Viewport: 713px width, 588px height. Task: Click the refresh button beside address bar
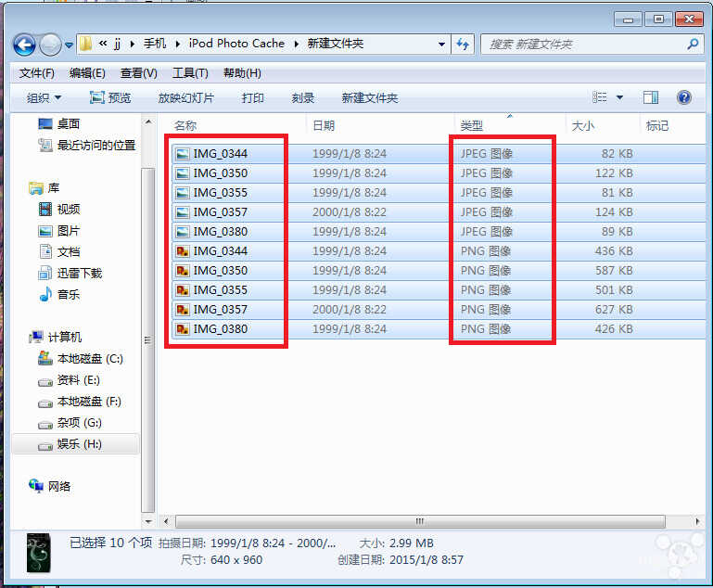pos(463,45)
